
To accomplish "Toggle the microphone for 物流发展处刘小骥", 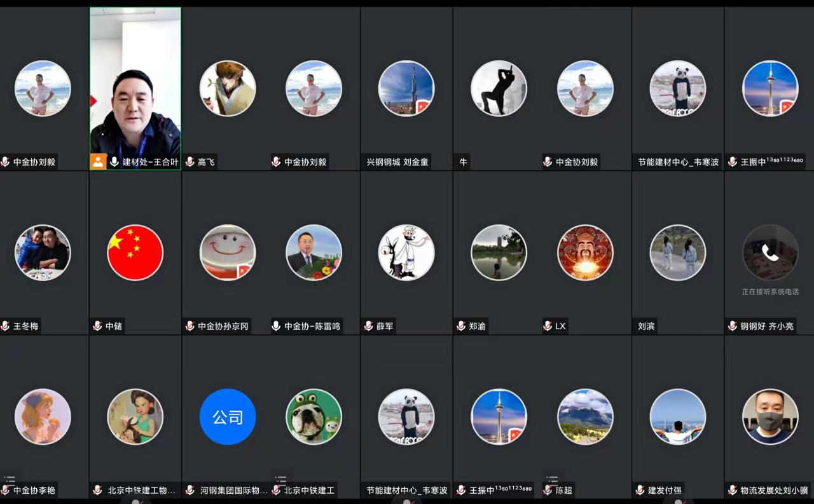I will point(733,490).
